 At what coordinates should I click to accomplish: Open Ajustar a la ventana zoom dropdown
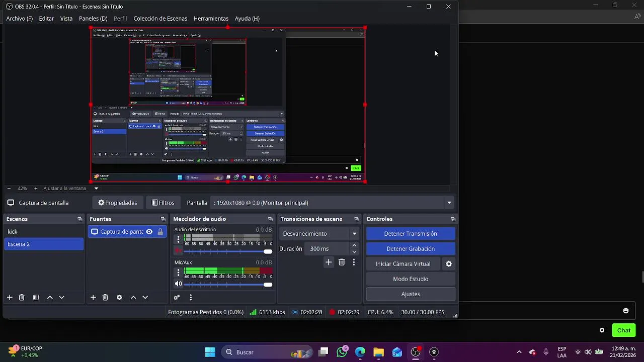[x=96, y=189]
